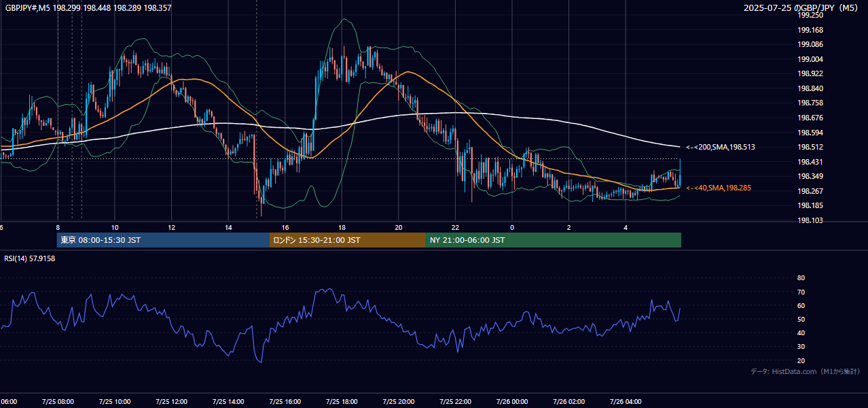Click RSI scale level 40
868x408 pixels.
pyautogui.click(x=801, y=333)
